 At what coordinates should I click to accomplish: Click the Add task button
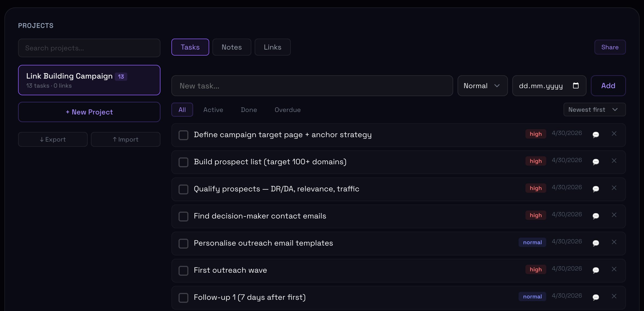click(608, 86)
